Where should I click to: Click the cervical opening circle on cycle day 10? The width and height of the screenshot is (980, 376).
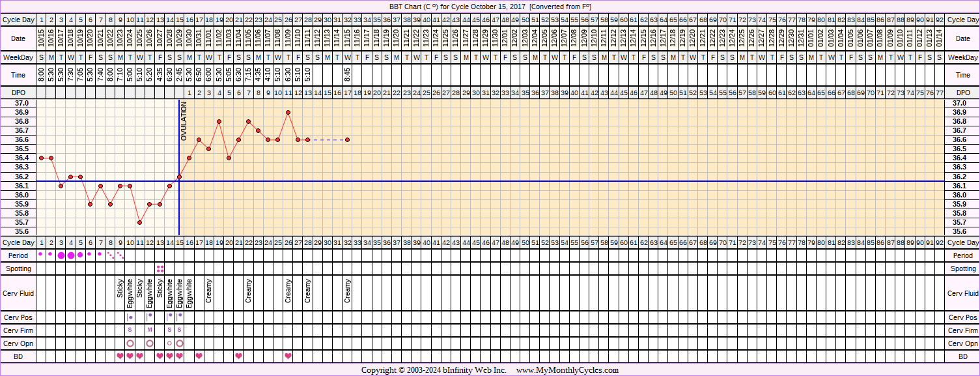pyautogui.click(x=130, y=343)
